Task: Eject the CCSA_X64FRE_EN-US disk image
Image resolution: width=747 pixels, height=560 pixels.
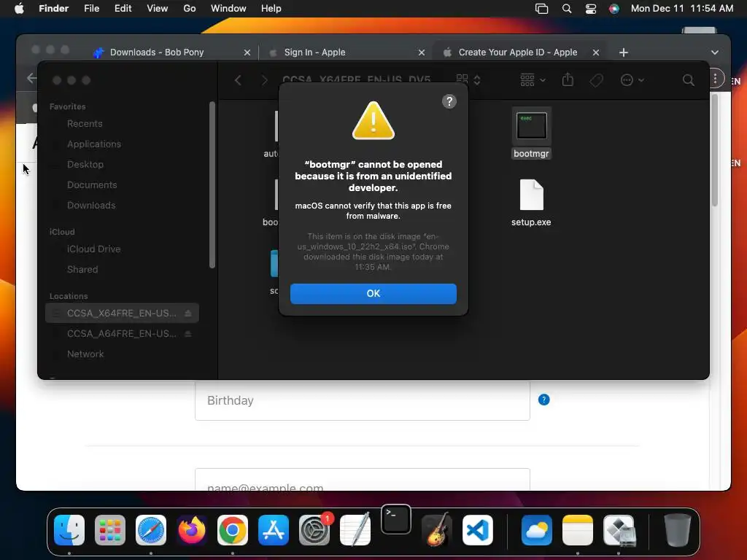Action: [x=188, y=314]
